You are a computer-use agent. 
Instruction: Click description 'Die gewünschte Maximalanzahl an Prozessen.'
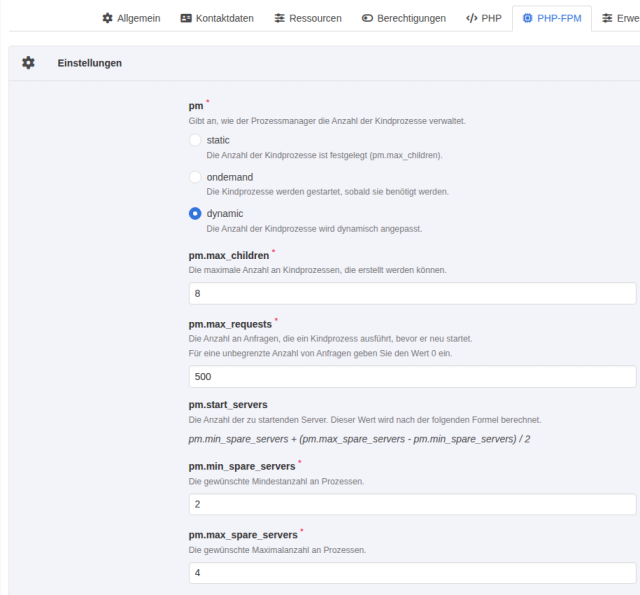coord(278,550)
